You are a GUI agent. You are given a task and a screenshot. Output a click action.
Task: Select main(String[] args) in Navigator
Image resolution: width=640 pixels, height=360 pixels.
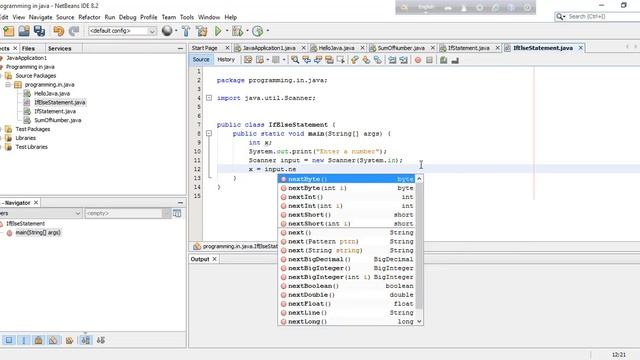[38, 233]
